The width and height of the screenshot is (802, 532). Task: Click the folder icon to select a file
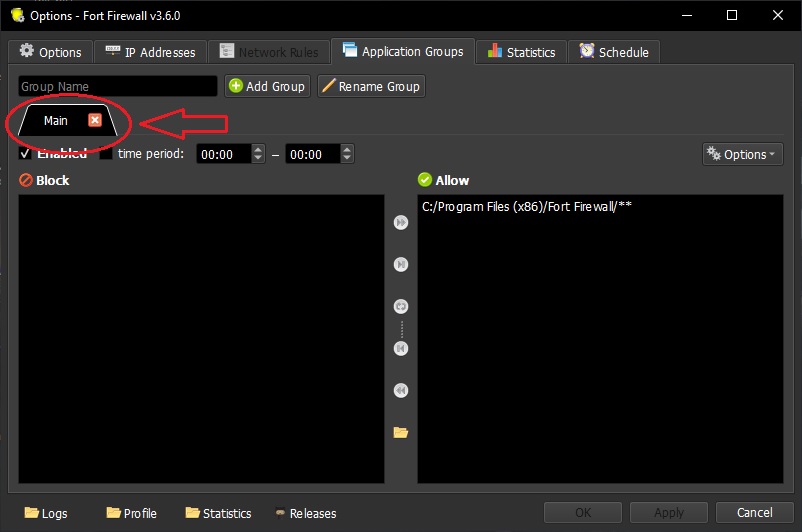pos(401,432)
